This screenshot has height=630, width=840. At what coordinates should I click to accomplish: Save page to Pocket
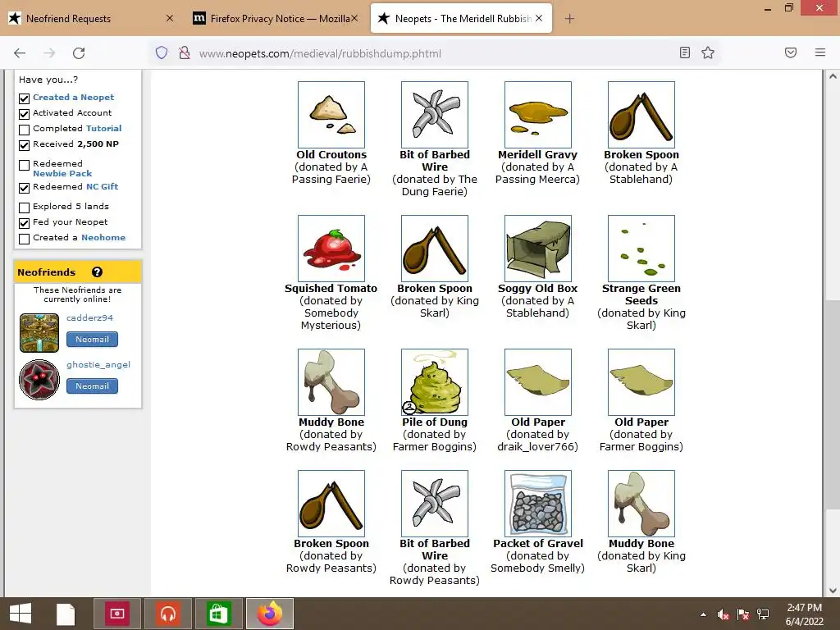[x=791, y=52]
